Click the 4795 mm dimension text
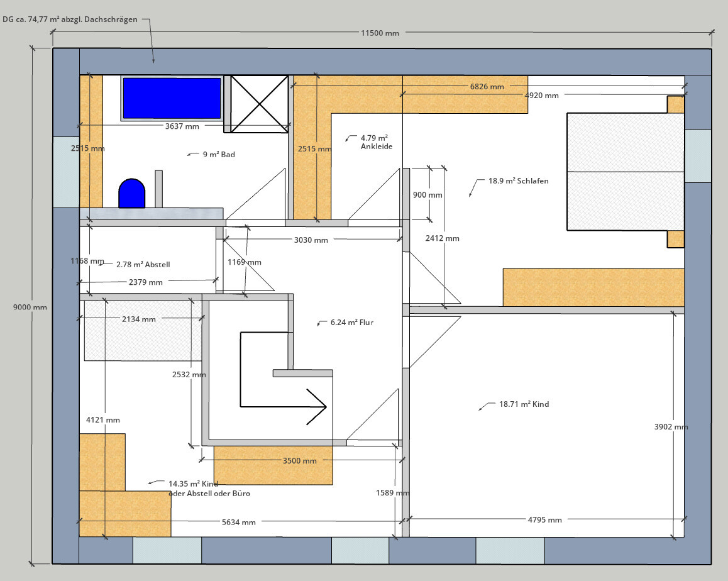This screenshot has height=581, width=728. tap(544, 520)
